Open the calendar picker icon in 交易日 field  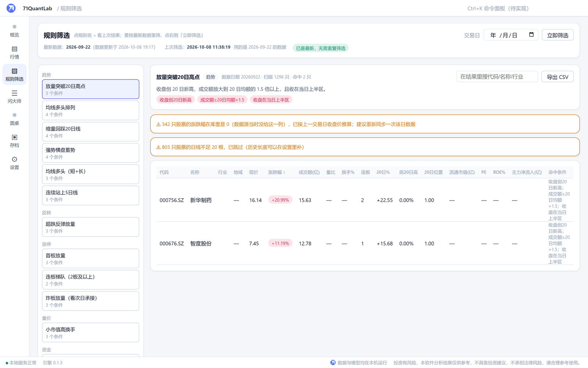click(531, 35)
